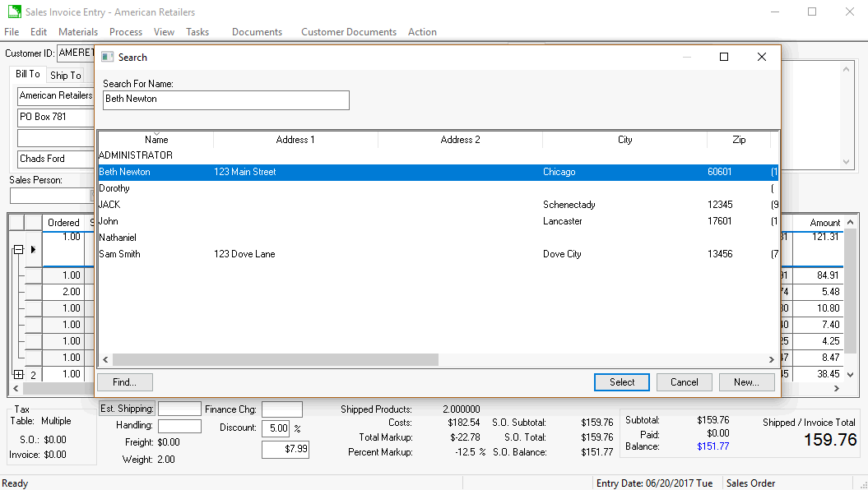Screen dimensions: 868x490
Task: Click the Search dialog title icon
Action: [x=107, y=57]
